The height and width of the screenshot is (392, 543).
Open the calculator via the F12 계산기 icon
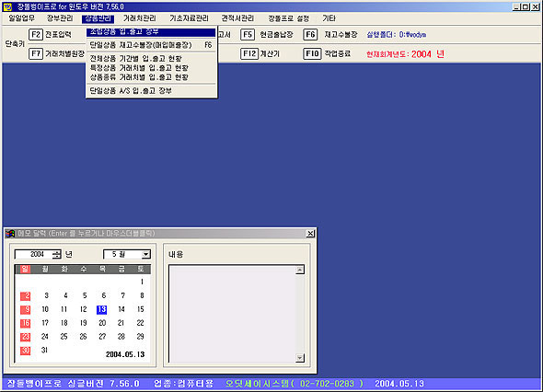pyautogui.click(x=249, y=53)
